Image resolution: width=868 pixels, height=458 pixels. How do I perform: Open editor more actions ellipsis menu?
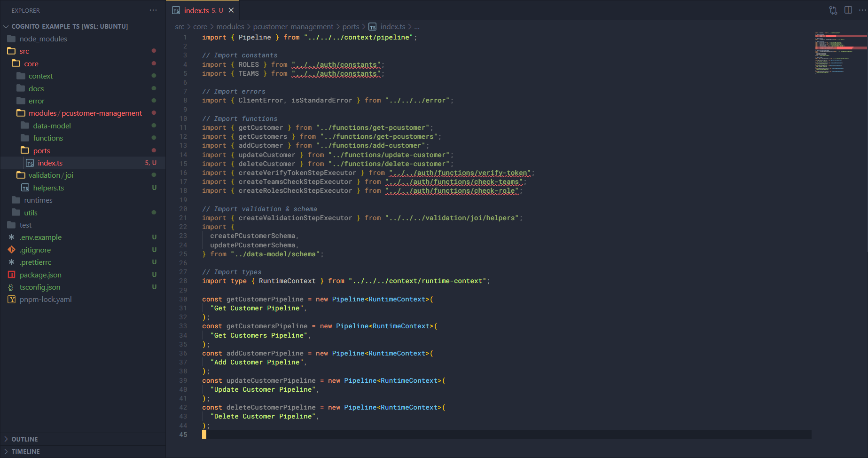[x=862, y=10]
